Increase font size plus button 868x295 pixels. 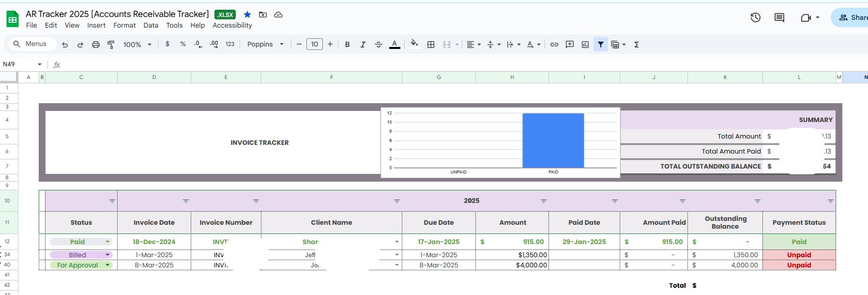(x=330, y=44)
